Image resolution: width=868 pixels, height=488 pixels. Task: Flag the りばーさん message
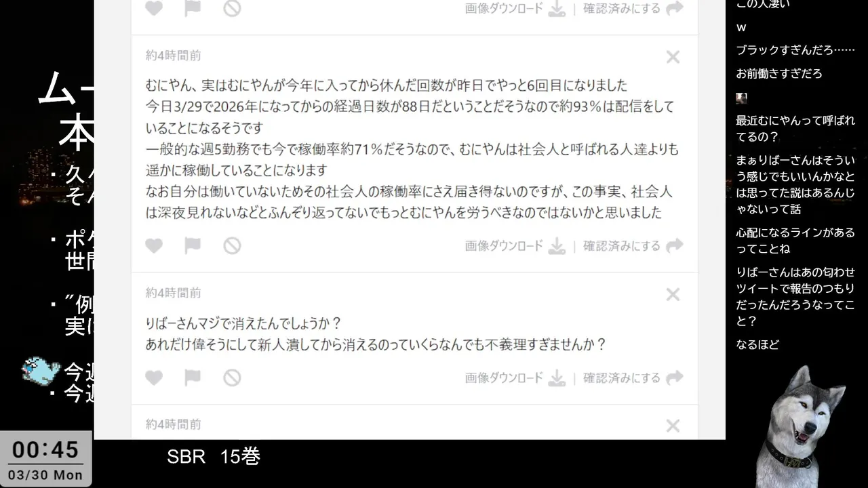pyautogui.click(x=193, y=378)
